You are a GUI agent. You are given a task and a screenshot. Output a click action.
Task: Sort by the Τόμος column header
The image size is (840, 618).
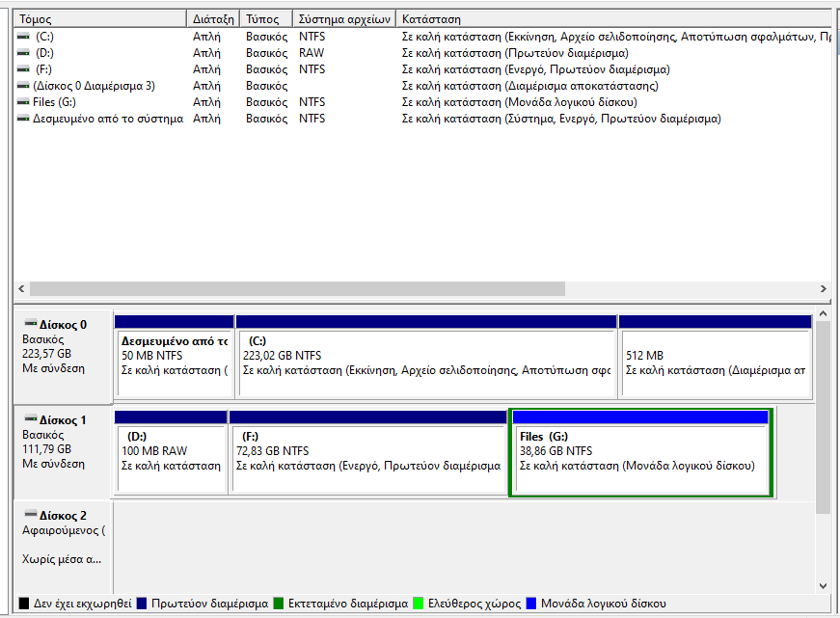coord(100,19)
